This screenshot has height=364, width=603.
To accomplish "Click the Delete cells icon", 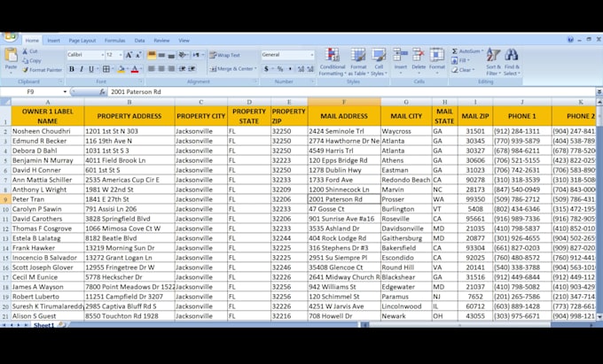I will [419, 55].
